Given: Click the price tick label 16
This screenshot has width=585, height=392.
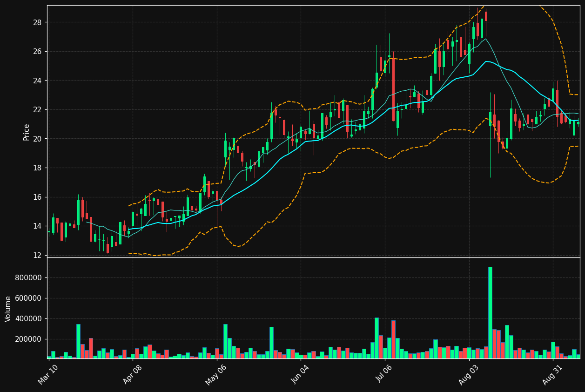Looking at the screenshot, I should [x=38, y=197].
